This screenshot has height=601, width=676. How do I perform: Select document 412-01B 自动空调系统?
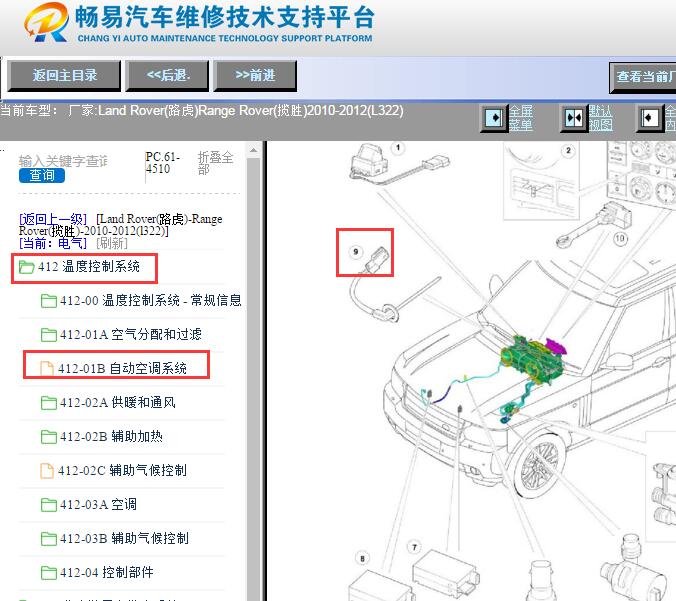click(122, 369)
